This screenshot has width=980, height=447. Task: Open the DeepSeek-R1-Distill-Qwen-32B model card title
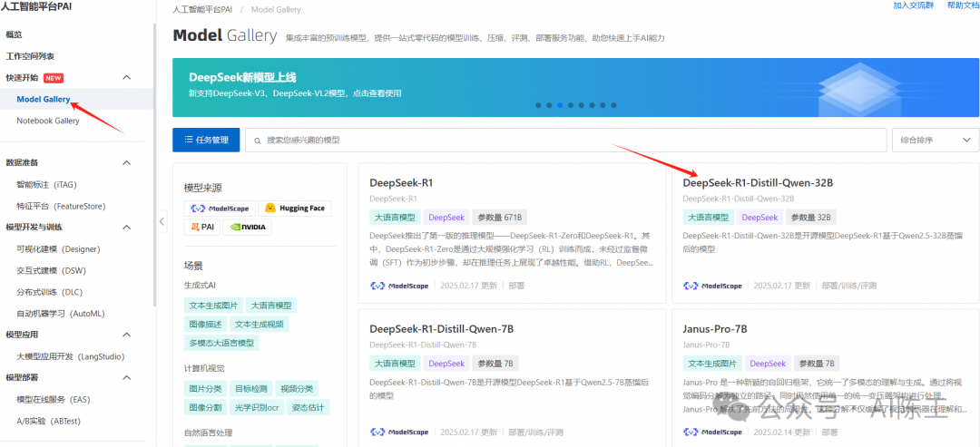pos(758,183)
